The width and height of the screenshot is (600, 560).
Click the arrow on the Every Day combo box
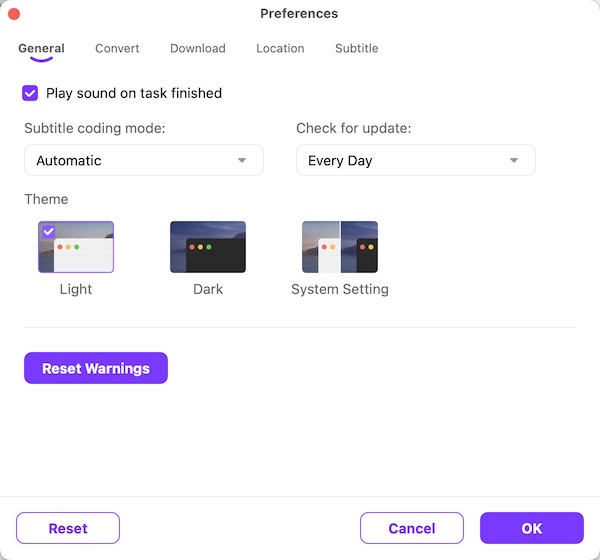[514, 160]
